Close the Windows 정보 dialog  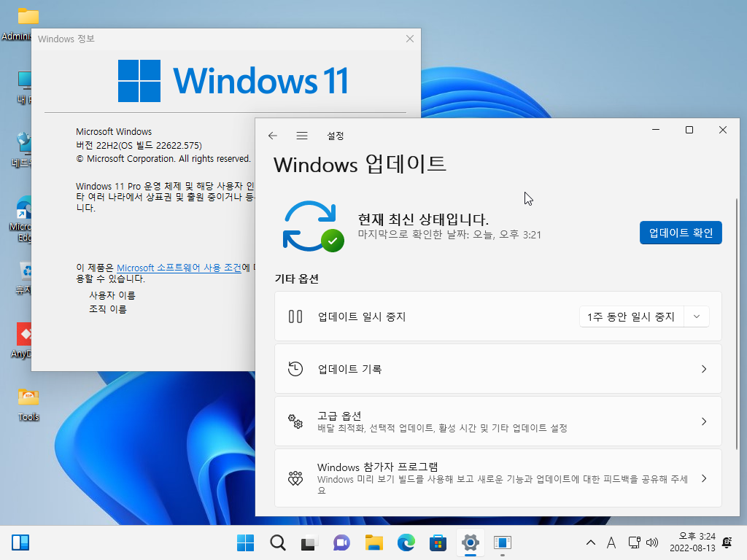[410, 39]
